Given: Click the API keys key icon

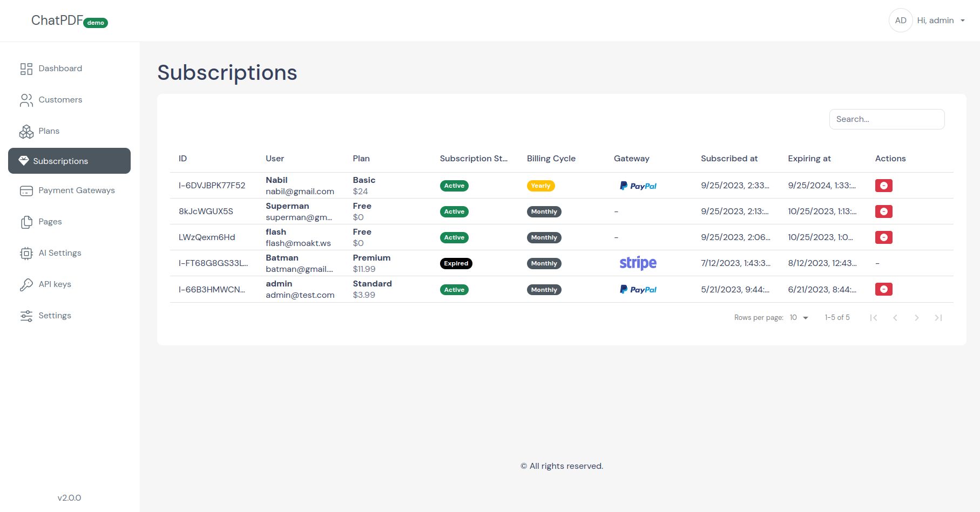Looking at the screenshot, I should tap(26, 284).
